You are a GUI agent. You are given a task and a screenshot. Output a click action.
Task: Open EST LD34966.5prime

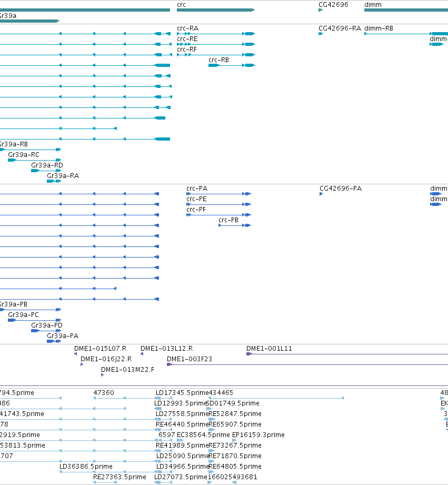click(183, 467)
